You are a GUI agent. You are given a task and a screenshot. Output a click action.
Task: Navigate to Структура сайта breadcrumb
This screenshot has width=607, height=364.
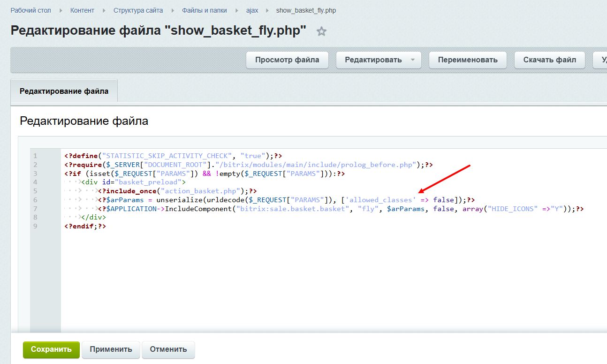(138, 10)
